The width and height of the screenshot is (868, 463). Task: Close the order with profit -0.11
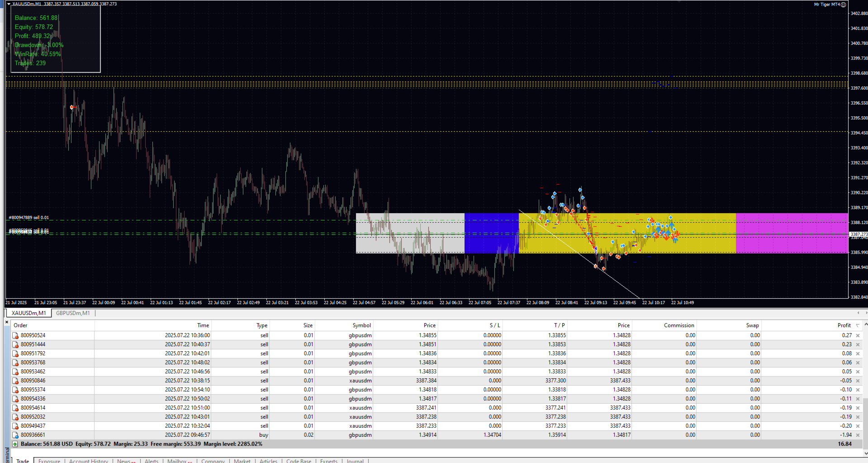[x=858, y=399]
